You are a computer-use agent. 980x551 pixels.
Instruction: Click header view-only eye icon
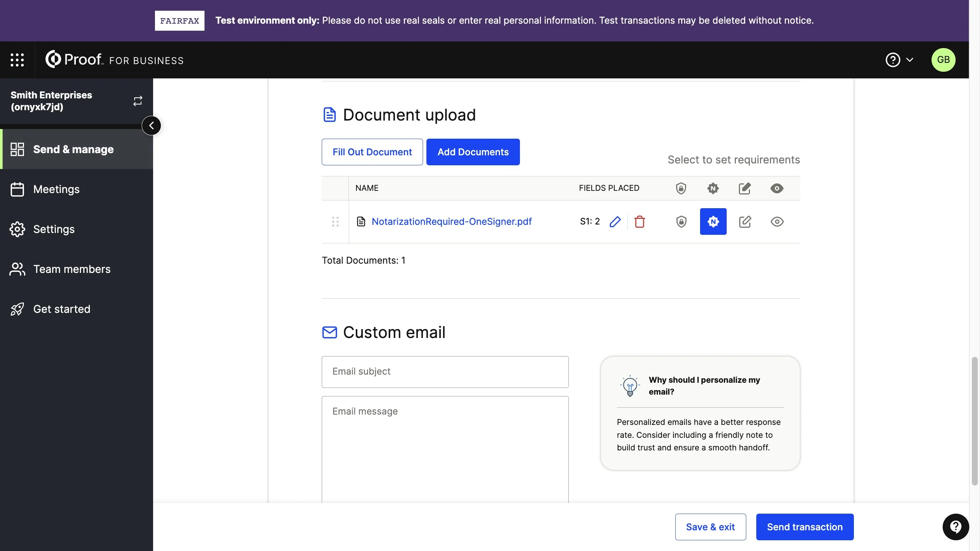(x=777, y=188)
